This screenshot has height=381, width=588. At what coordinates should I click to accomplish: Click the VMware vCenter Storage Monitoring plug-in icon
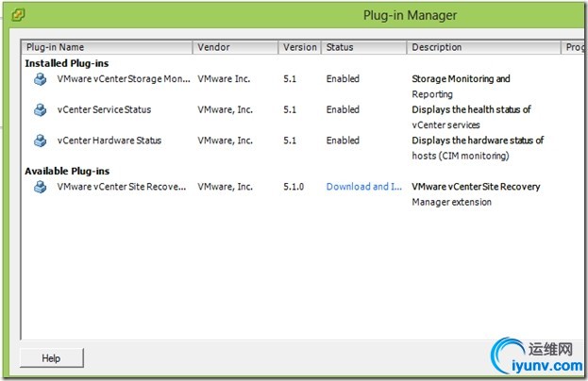pyautogui.click(x=40, y=79)
